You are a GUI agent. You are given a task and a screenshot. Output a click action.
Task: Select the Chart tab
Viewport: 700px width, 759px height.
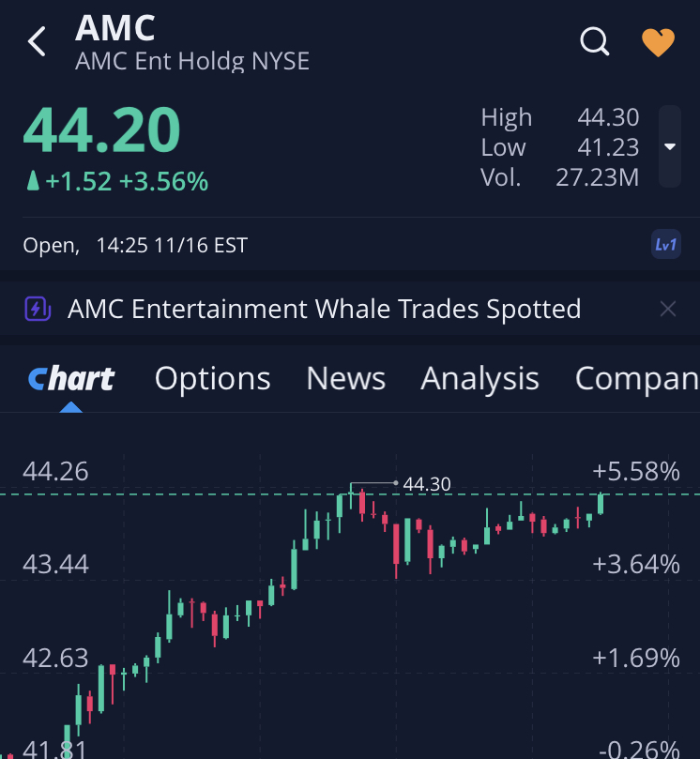[71, 378]
